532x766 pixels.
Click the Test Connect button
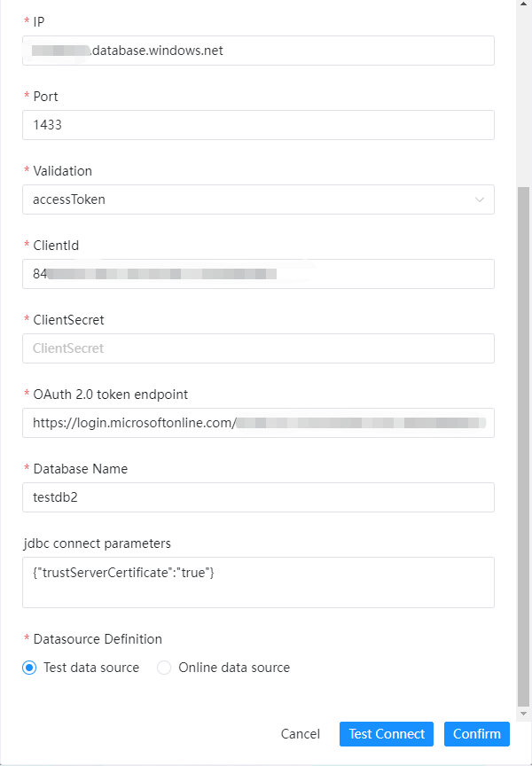click(387, 734)
